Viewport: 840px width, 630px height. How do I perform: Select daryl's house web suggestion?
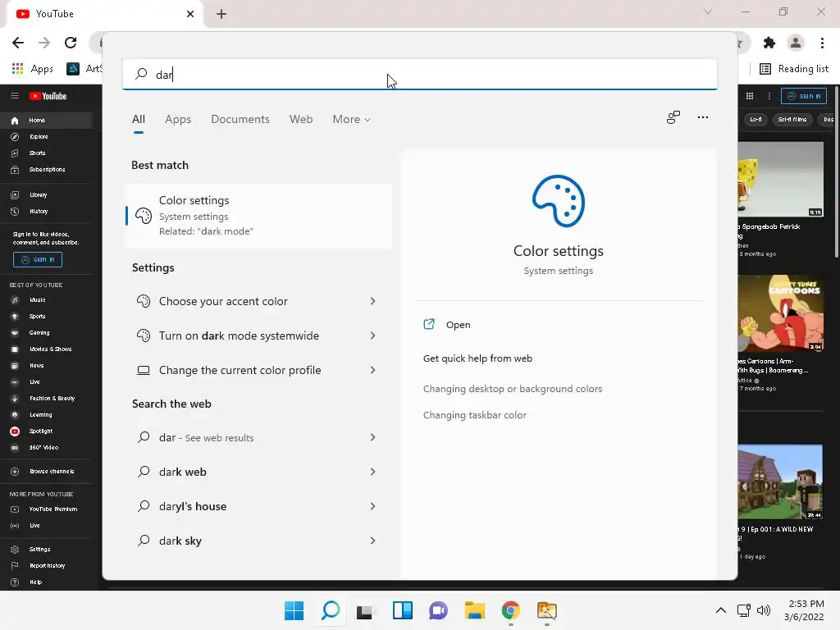pyautogui.click(x=192, y=506)
